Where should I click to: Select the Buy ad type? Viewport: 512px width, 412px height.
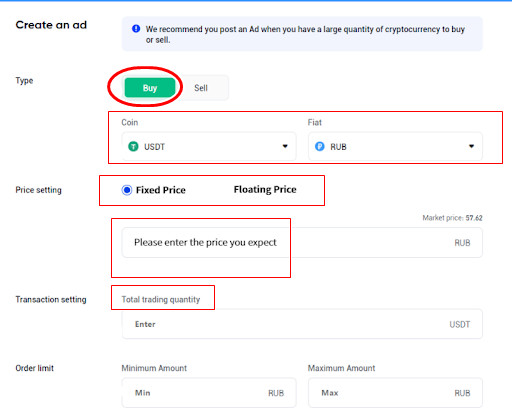[x=150, y=88]
